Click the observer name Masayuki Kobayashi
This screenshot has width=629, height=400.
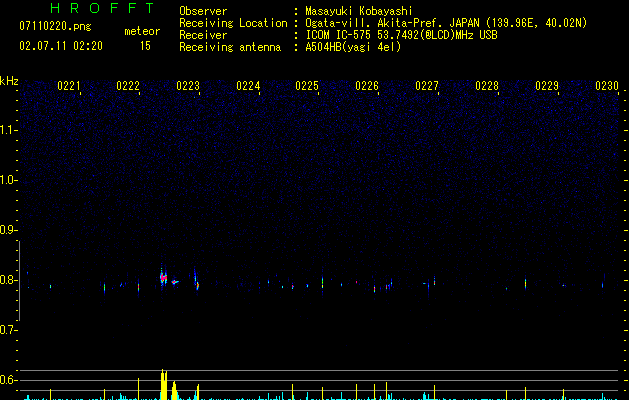pyautogui.click(x=359, y=11)
